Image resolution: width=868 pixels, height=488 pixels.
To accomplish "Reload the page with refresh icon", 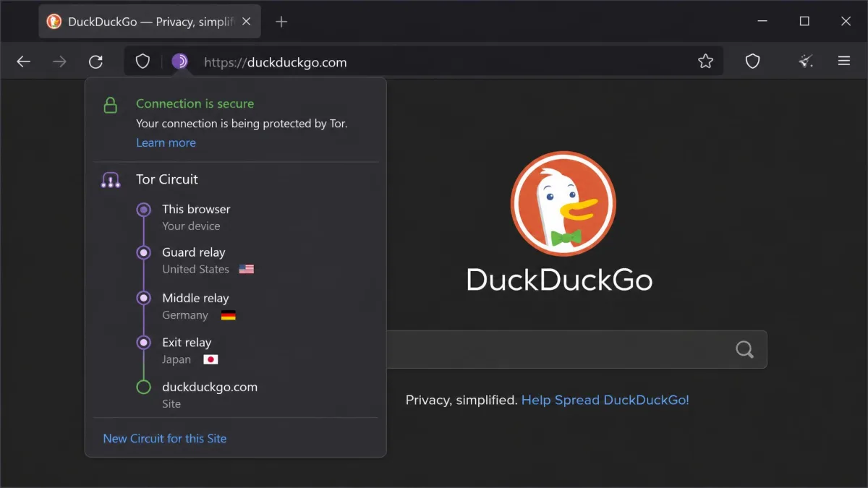I will pyautogui.click(x=95, y=61).
